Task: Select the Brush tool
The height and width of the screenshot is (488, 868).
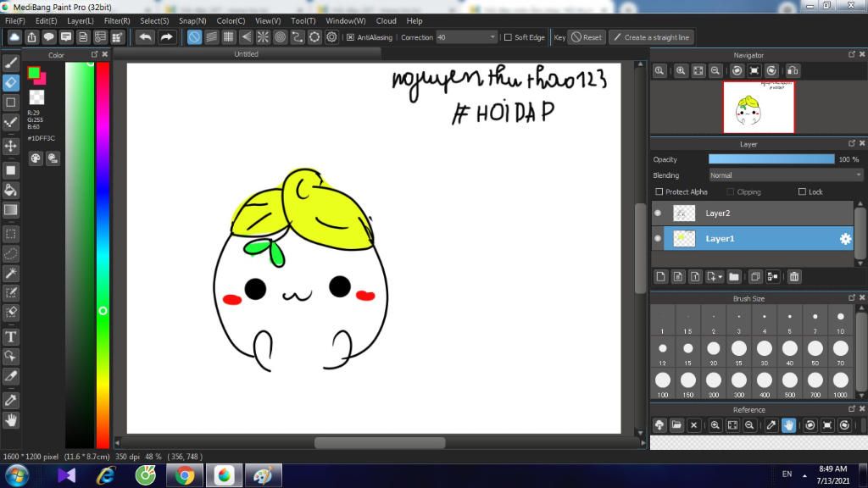Action: (x=10, y=63)
